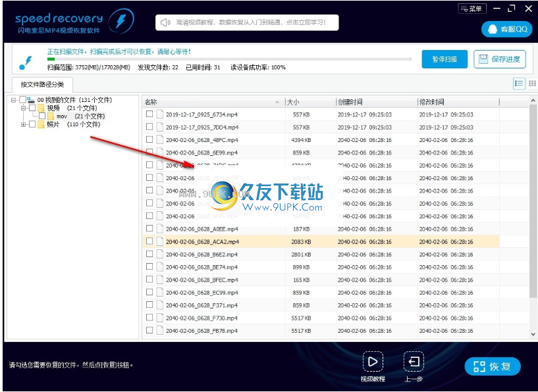
Task: Check the 找到的文件 root checkbox
Action: (x=22, y=100)
